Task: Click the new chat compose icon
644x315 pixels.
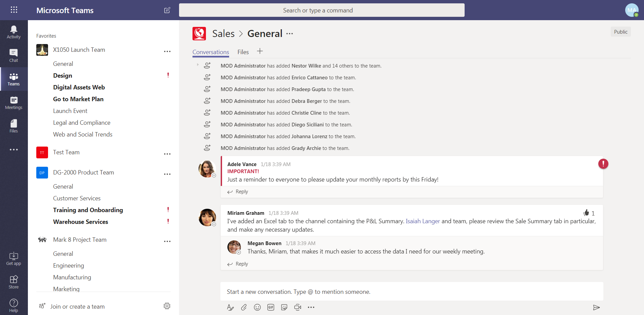Action: pyautogui.click(x=167, y=10)
